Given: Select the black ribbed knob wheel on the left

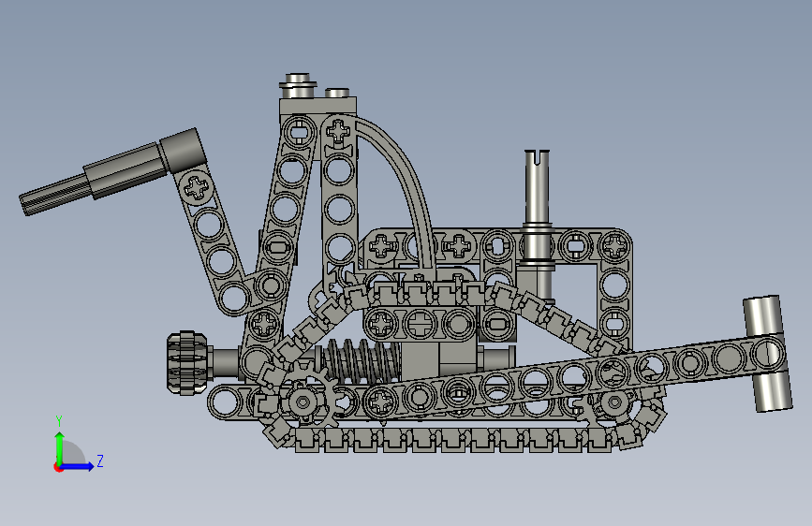Looking at the screenshot, I should coord(187,362).
